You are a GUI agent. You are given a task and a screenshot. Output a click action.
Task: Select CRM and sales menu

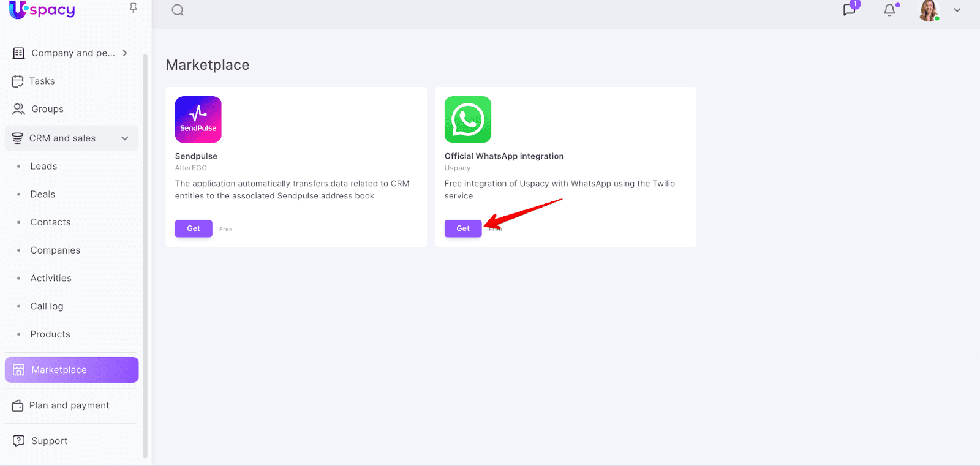pyautogui.click(x=72, y=138)
